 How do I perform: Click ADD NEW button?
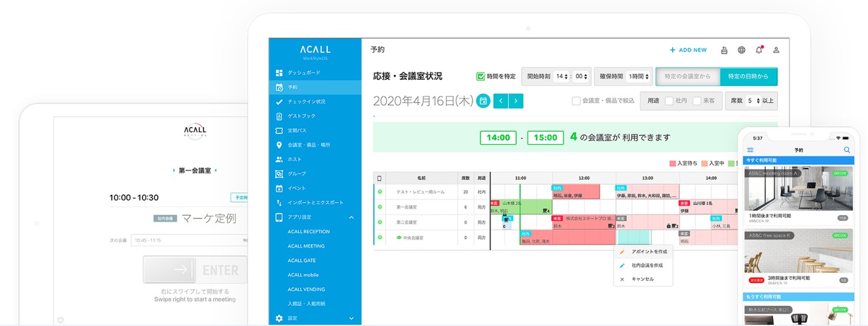[x=688, y=50]
